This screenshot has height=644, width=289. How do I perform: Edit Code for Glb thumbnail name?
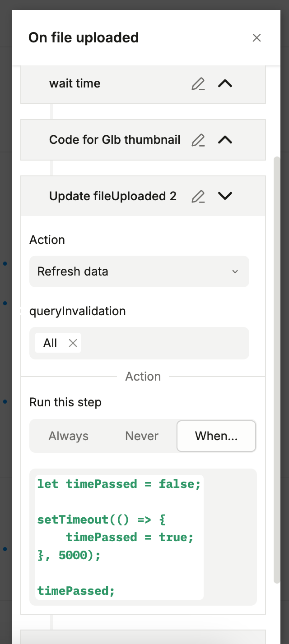198,140
